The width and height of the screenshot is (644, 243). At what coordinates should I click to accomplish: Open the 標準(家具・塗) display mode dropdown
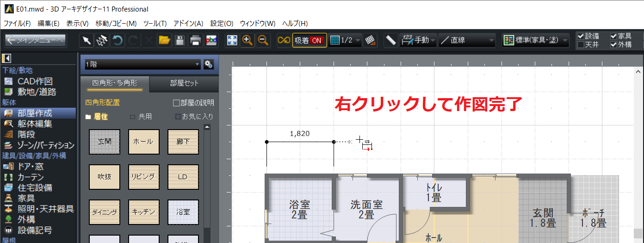point(536,40)
